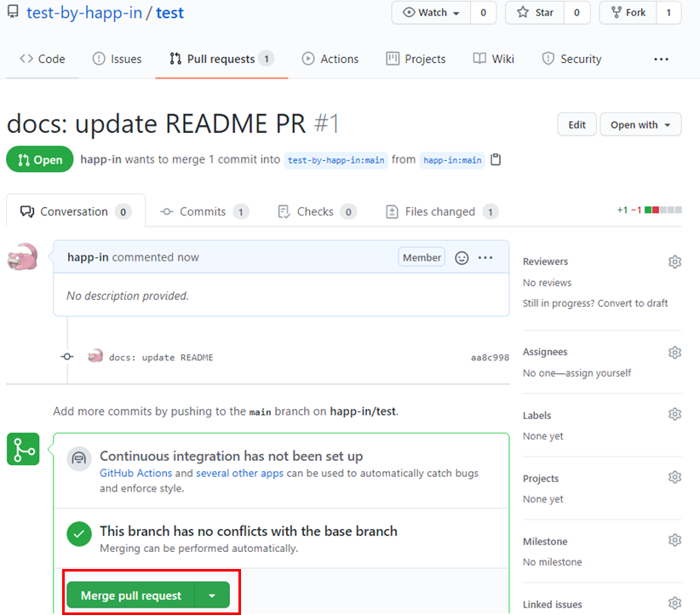Open Milestone settings gear
This screenshot has width=700, height=615.
pos(674,540)
